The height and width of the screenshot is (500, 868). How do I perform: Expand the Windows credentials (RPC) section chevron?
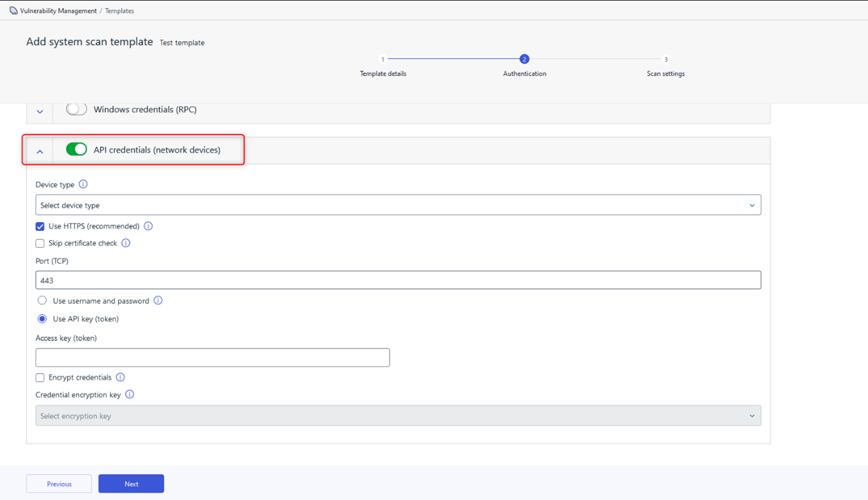pyautogui.click(x=40, y=112)
